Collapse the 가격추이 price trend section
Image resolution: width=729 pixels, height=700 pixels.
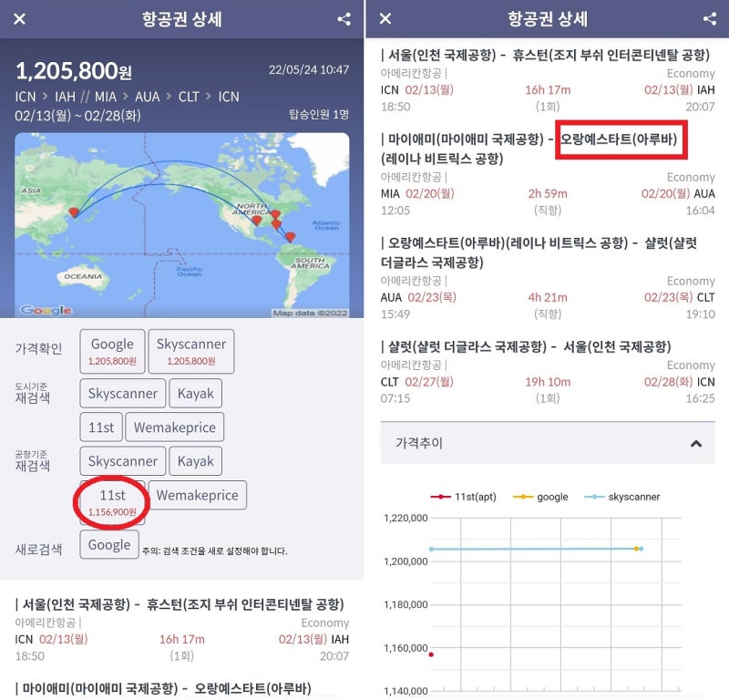pos(696,444)
